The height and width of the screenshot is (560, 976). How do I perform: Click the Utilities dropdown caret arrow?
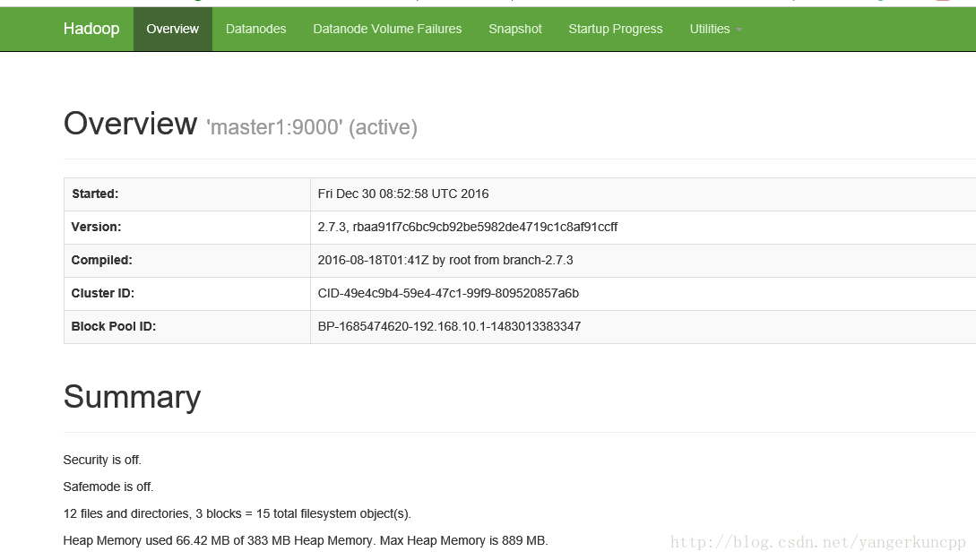(738, 30)
